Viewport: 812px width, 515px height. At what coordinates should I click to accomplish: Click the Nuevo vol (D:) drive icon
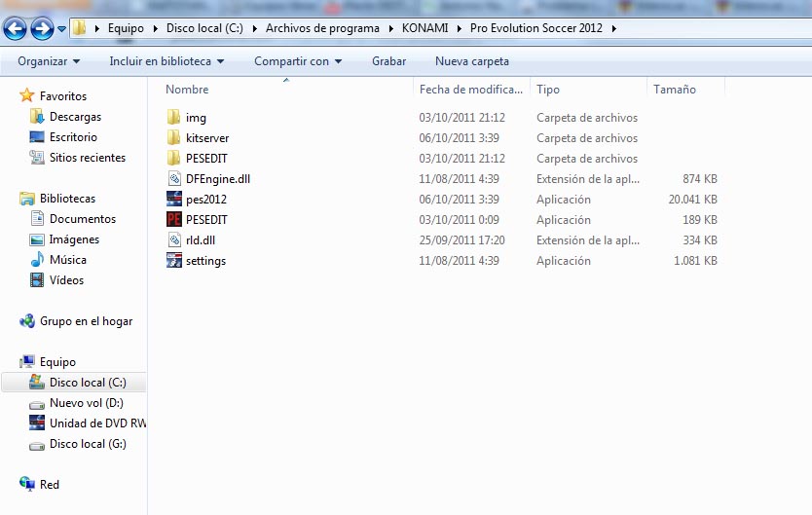pyautogui.click(x=37, y=404)
